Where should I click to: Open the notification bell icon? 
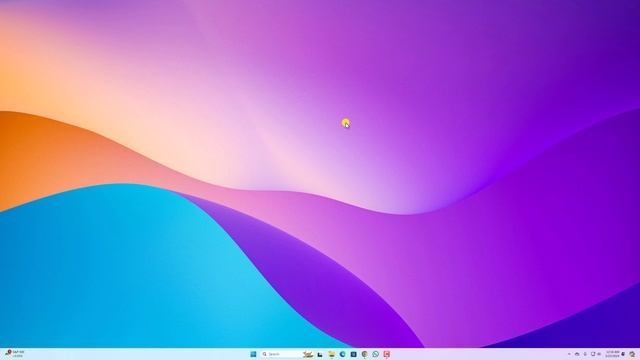coord(623,354)
